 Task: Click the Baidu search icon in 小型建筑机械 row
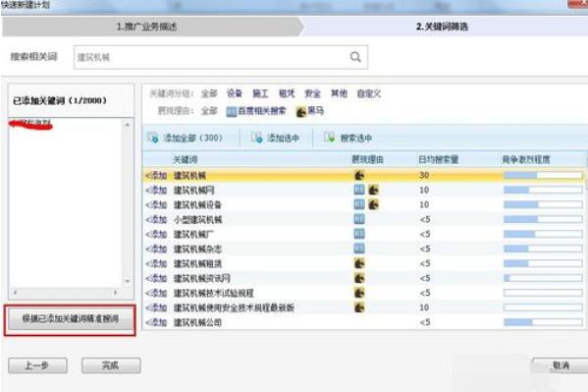coord(359,219)
